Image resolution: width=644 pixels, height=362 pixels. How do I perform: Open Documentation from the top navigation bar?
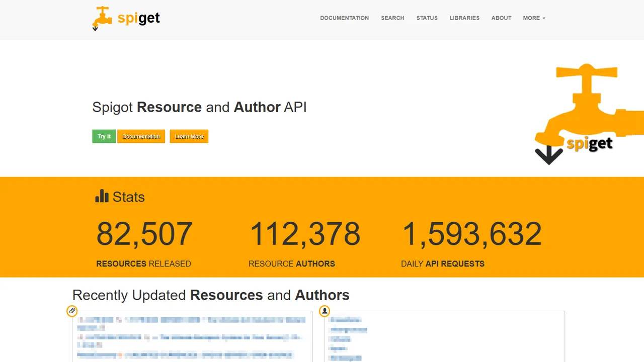tap(344, 18)
